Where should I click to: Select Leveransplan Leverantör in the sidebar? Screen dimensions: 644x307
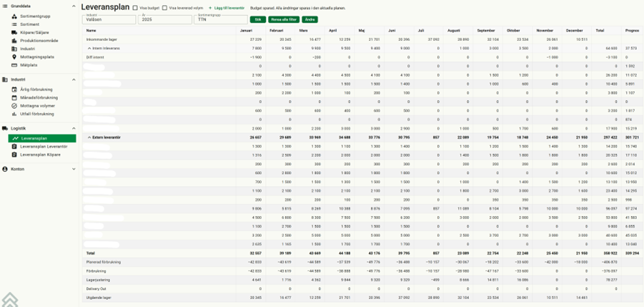point(44,147)
